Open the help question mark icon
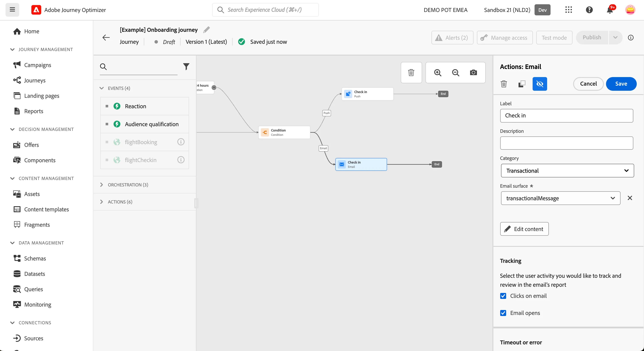Screen dimensions: 644x351 click(x=589, y=10)
